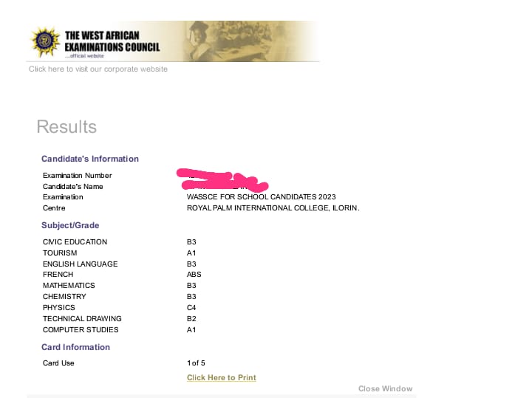Click the COMPUTER STUDIES subject label

(x=81, y=329)
